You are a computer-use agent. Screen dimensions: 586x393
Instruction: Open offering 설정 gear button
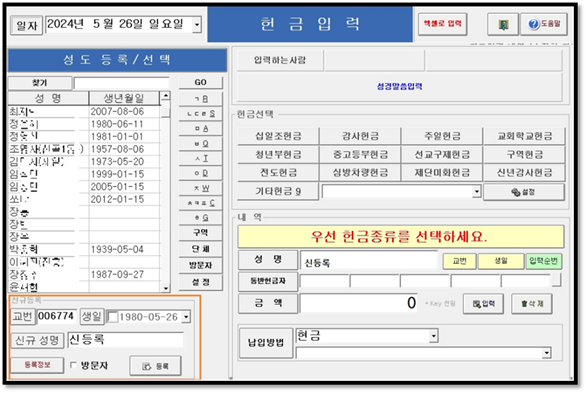(x=524, y=192)
